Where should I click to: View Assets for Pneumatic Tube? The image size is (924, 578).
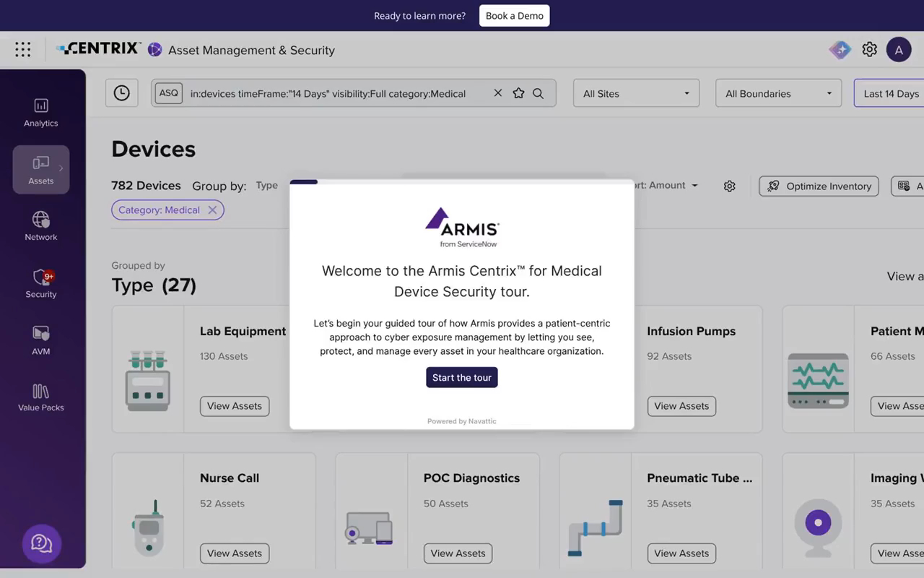coord(681,553)
